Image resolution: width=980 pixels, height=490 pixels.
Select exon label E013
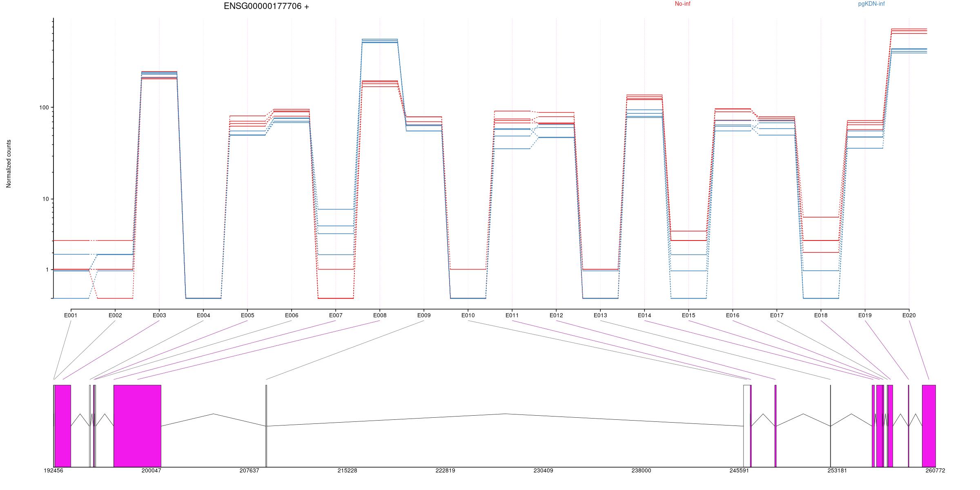tap(600, 315)
